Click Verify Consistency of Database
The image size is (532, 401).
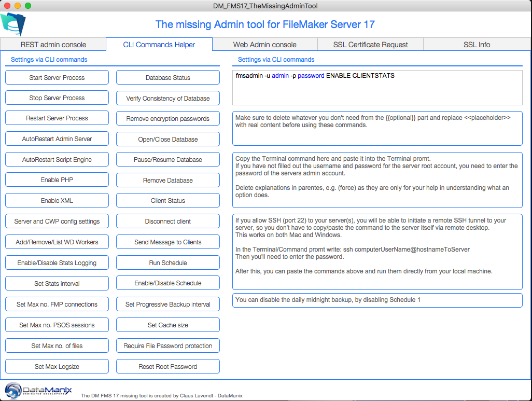(x=168, y=98)
